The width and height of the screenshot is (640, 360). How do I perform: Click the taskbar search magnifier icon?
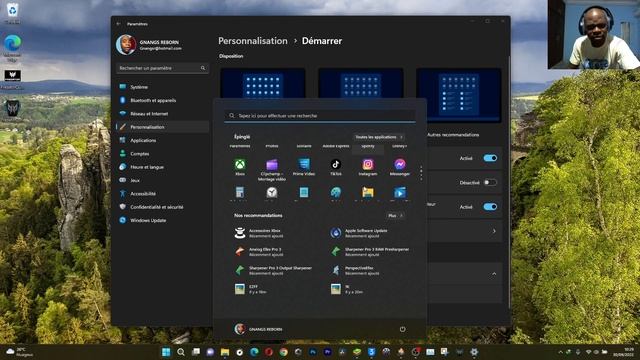tap(181, 352)
